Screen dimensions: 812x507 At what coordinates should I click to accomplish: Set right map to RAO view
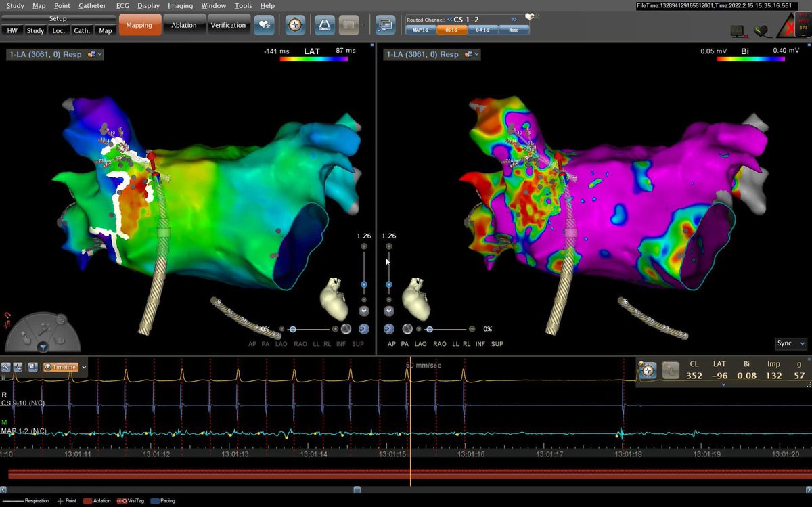(440, 344)
